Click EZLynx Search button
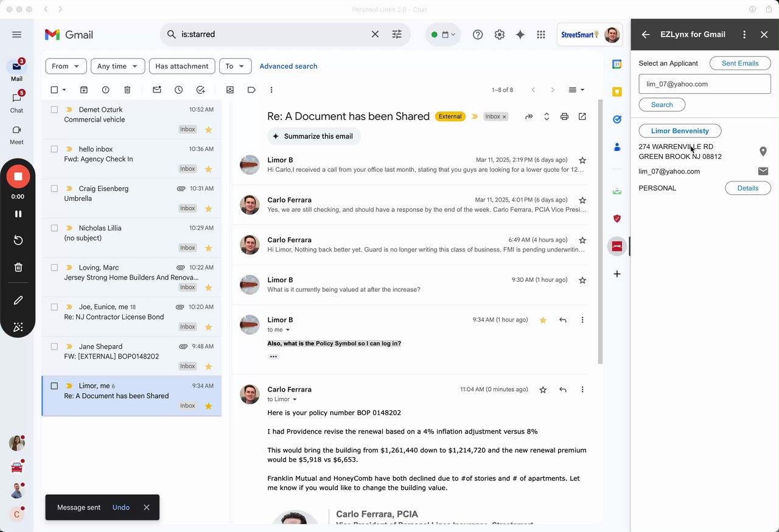 pos(662,105)
